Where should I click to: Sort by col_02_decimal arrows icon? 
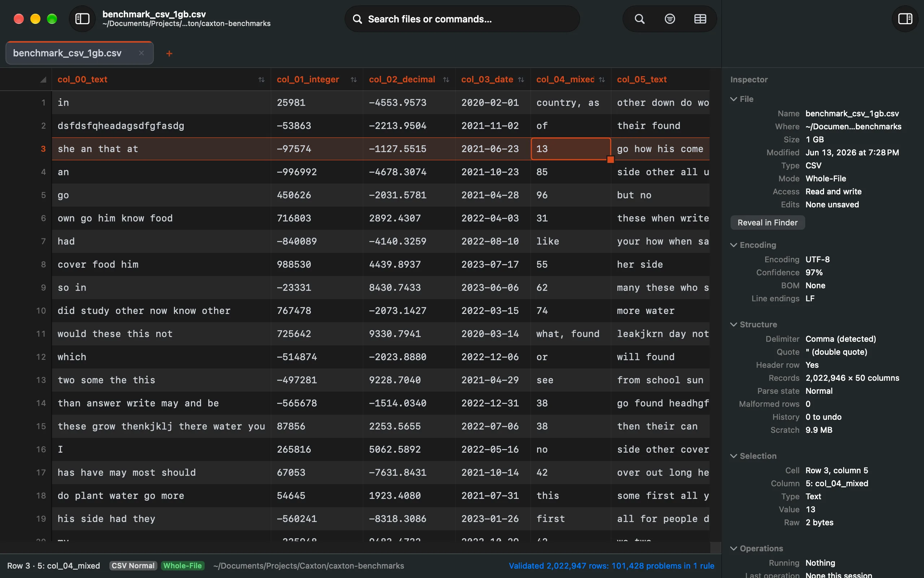[446, 79]
